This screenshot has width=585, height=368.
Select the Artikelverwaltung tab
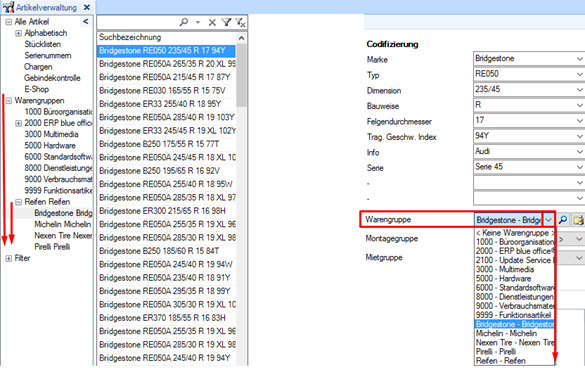(x=46, y=7)
